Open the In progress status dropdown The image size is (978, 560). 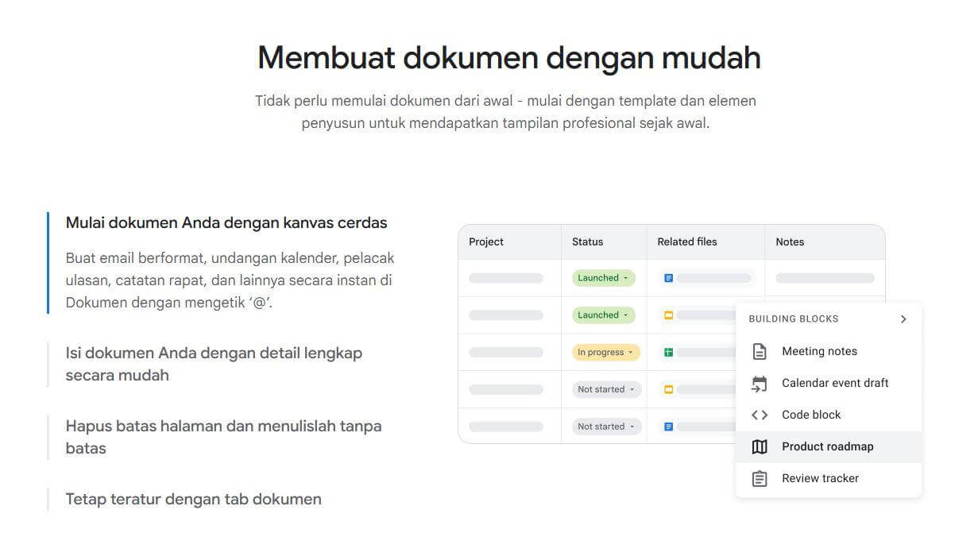pos(605,352)
